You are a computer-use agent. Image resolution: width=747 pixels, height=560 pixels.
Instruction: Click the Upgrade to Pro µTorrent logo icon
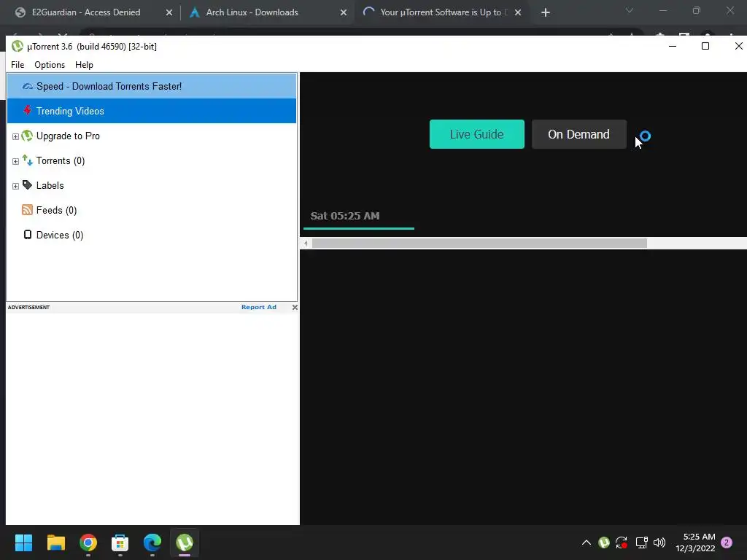point(28,136)
